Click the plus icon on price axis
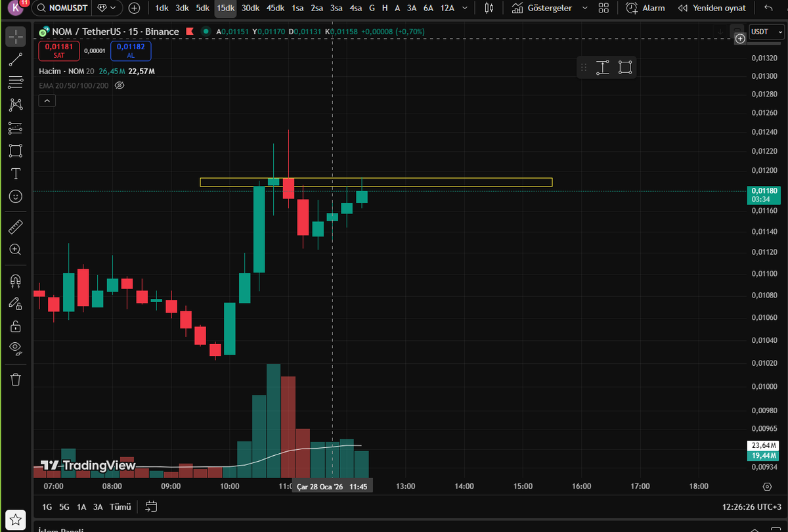This screenshot has height=532, width=788. point(740,39)
